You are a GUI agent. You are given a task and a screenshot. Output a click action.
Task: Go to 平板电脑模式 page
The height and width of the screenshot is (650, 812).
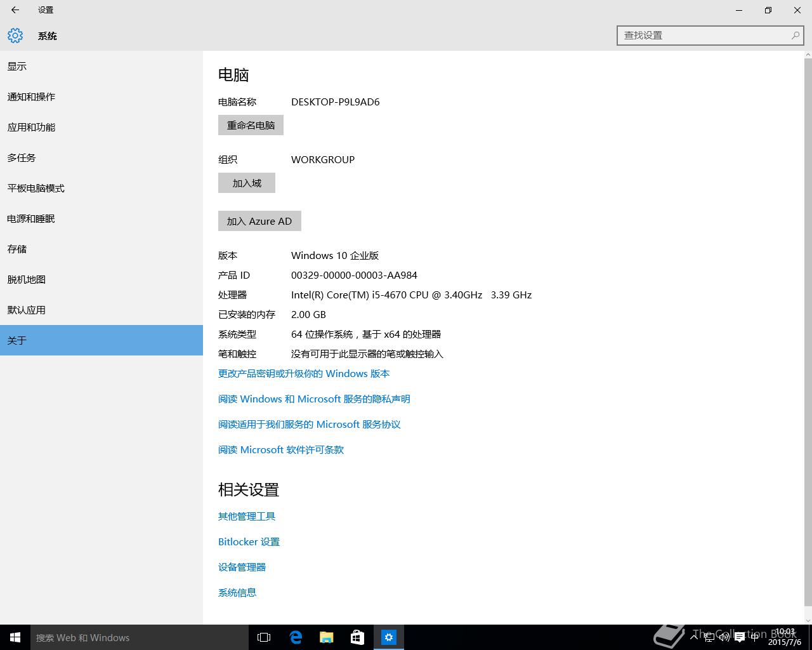tap(101, 188)
